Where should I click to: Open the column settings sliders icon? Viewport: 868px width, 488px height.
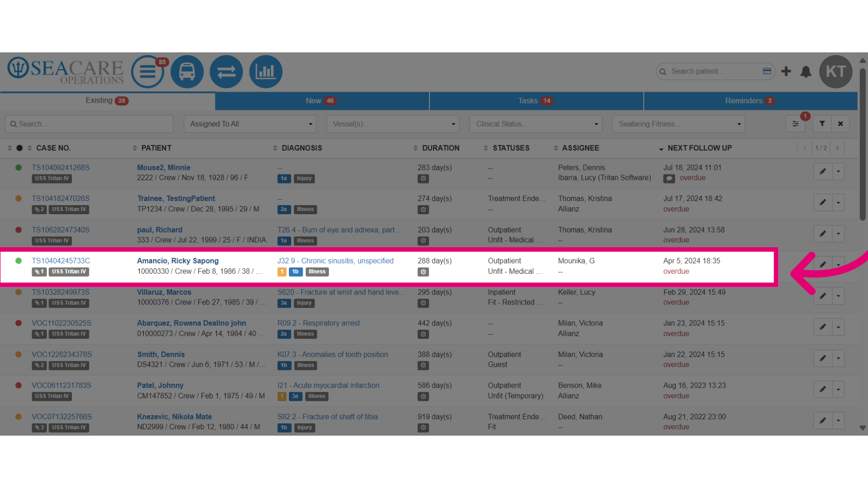(x=795, y=124)
